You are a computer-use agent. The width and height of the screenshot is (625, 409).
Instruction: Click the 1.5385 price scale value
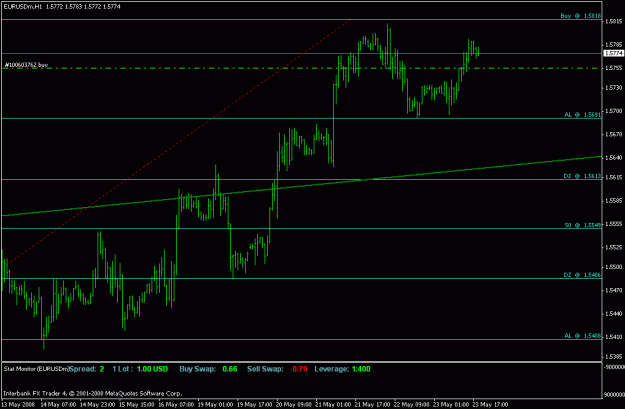614,356
